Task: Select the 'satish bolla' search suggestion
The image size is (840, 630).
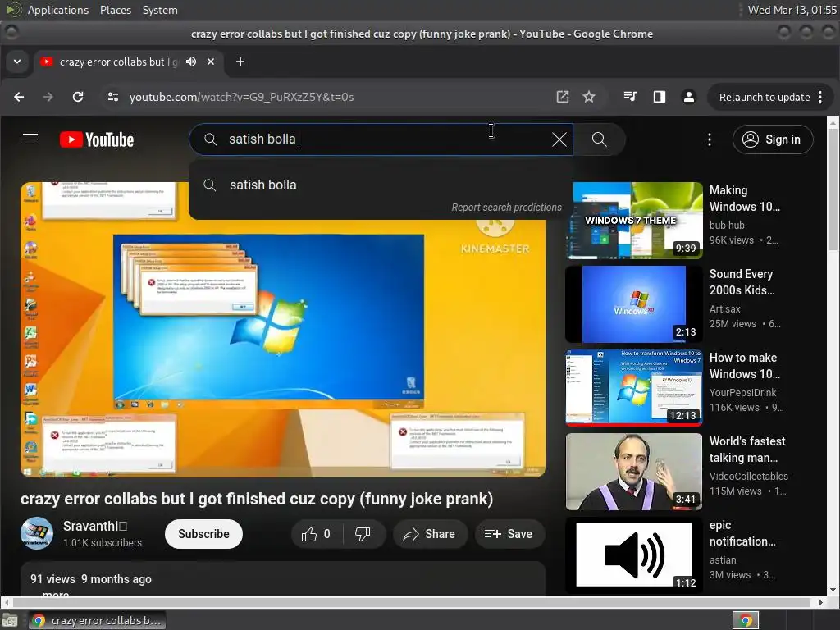Action: tap(381, 185)
